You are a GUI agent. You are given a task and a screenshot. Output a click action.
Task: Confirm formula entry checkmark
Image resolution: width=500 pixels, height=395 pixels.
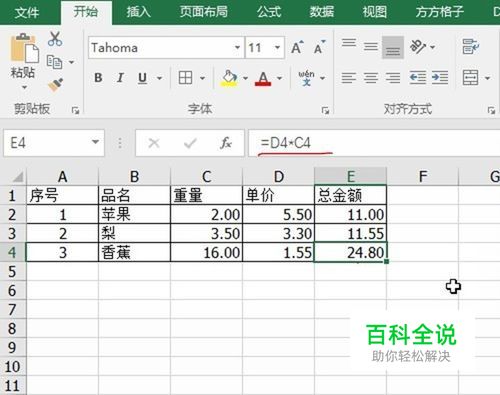[190, 143]
